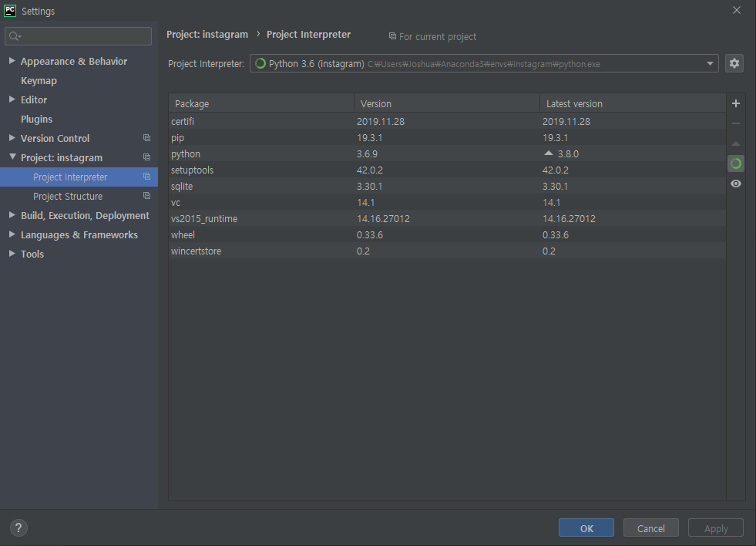This screenshot has width=756, height=546.
Task: Click the Apply button
Action: (715, 528)
